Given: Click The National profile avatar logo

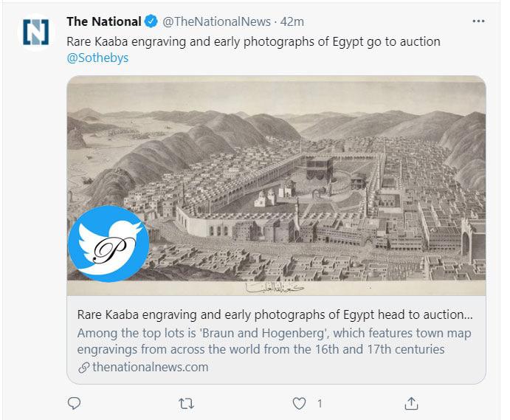Looking at the screenshot, I should point(35,32).
